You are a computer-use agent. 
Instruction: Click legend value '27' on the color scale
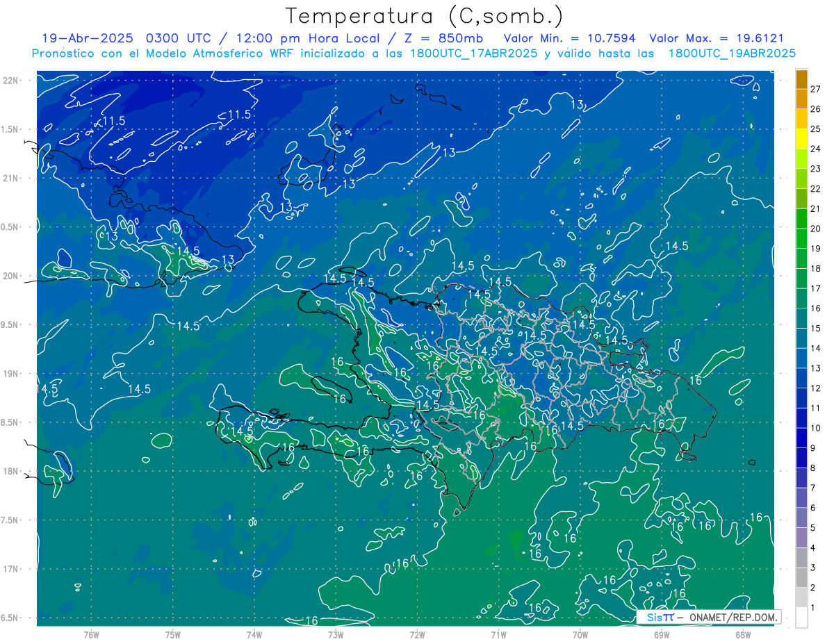(x=816, y=89)
